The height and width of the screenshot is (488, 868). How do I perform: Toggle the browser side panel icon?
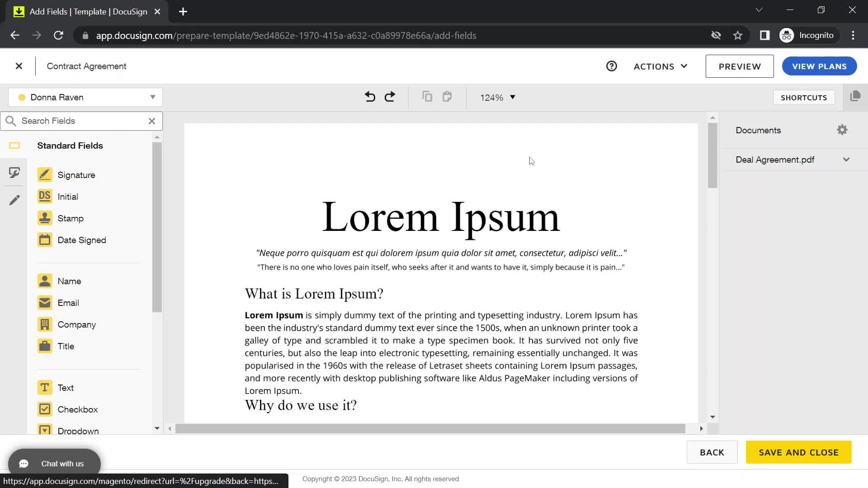(x=764, y=35)
